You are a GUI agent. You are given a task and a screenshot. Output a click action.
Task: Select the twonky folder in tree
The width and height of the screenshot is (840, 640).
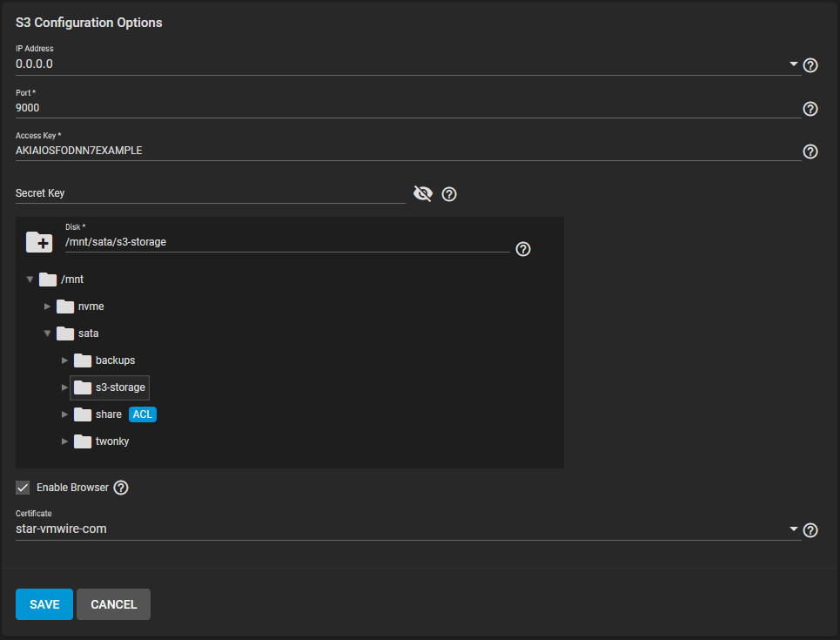111,441
